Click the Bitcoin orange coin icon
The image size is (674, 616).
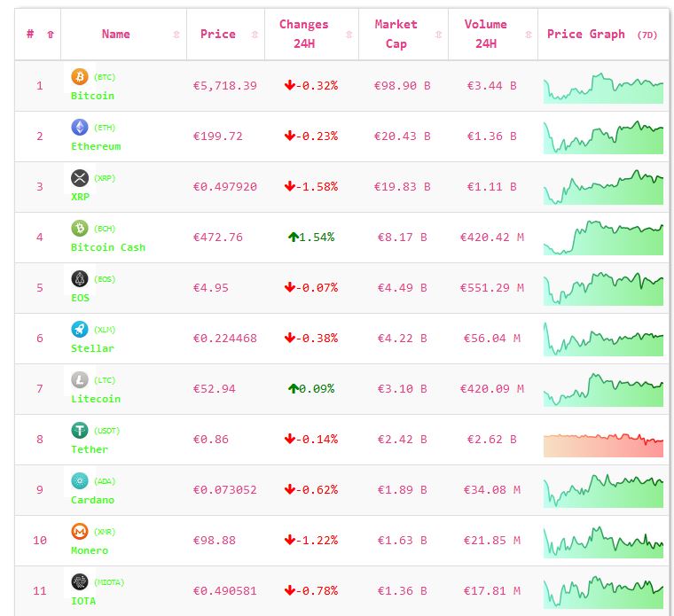click(x=80, y=77)
